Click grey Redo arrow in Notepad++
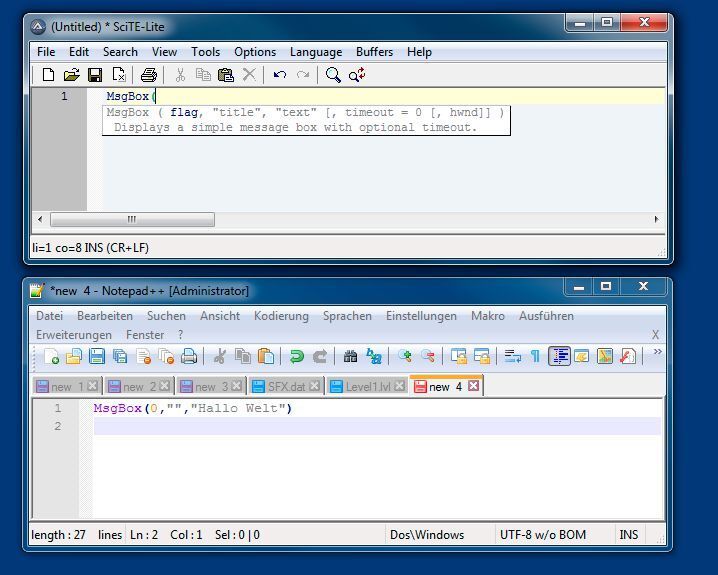 tap(320, 356)
